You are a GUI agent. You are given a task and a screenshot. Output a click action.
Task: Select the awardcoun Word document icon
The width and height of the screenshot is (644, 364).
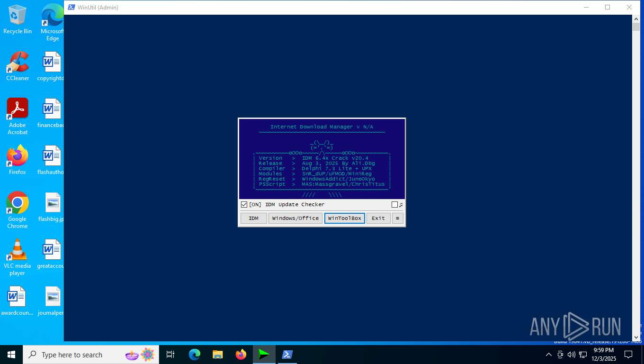18,300
